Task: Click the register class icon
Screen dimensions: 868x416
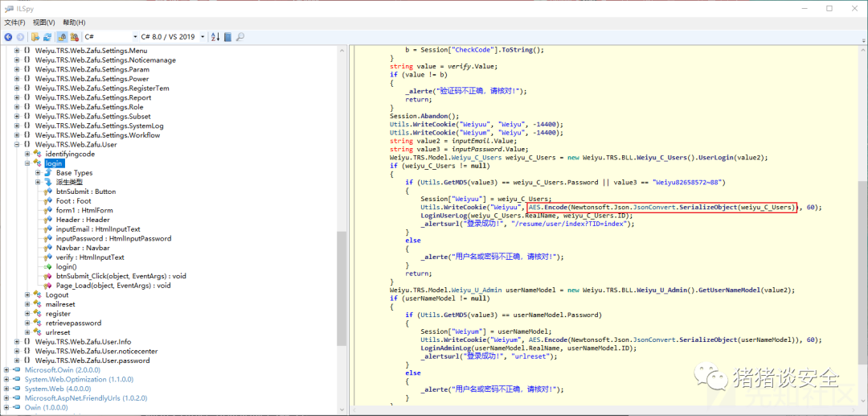Action: point(37,314)
